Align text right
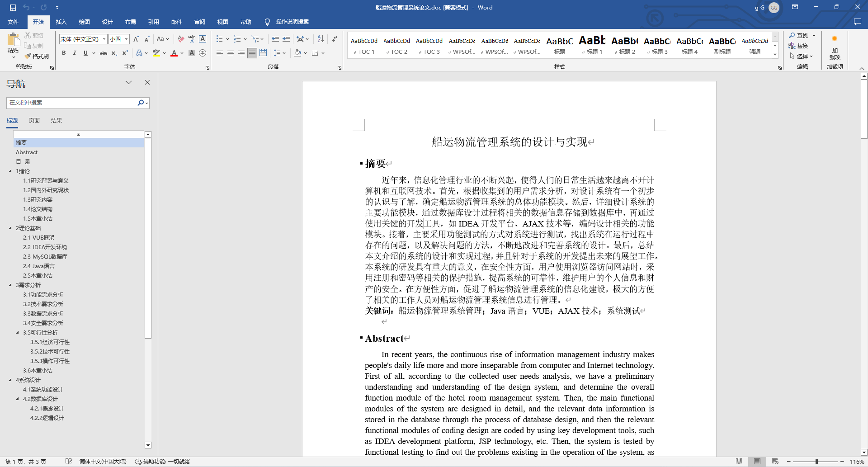 click(241, 53)
